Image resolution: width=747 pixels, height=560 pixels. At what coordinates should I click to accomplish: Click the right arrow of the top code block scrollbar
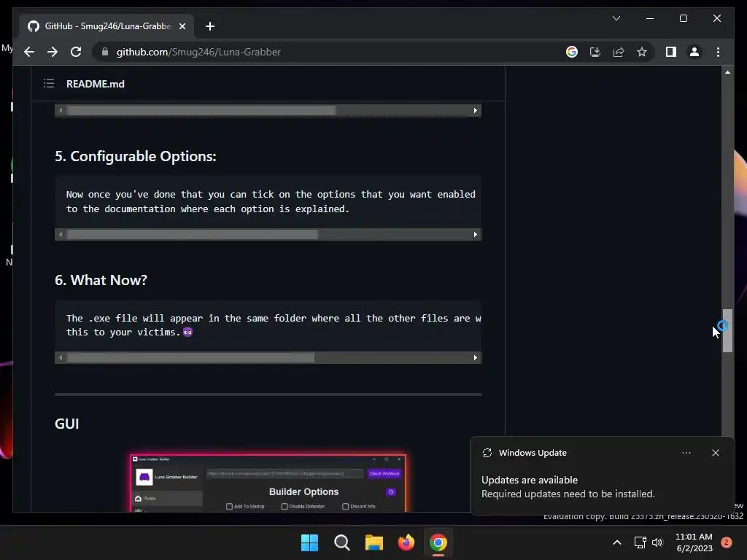[475, 111]
